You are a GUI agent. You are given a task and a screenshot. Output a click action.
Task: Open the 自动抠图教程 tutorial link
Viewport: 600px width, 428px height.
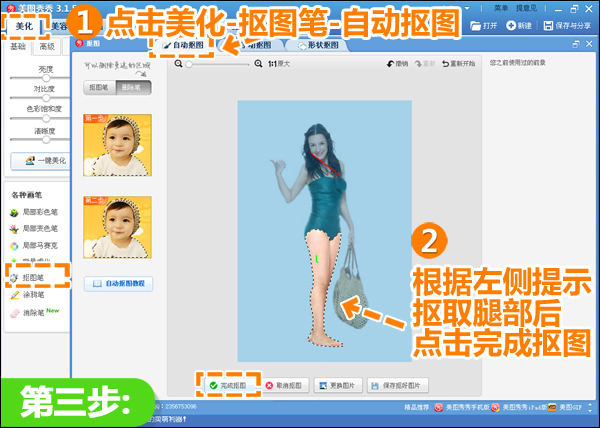point(118,284)
